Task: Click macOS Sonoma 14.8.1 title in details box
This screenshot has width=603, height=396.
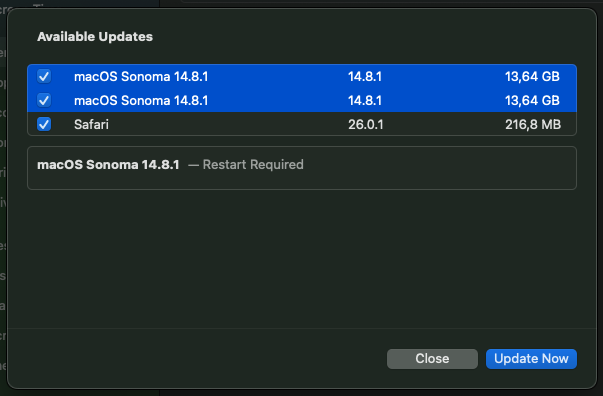Action: (108, 165)
